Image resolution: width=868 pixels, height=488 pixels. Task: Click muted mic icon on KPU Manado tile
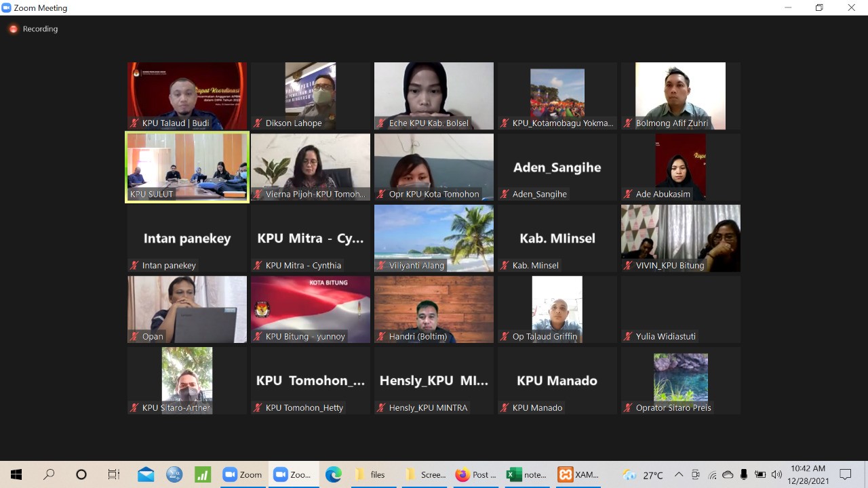point(505,408)
